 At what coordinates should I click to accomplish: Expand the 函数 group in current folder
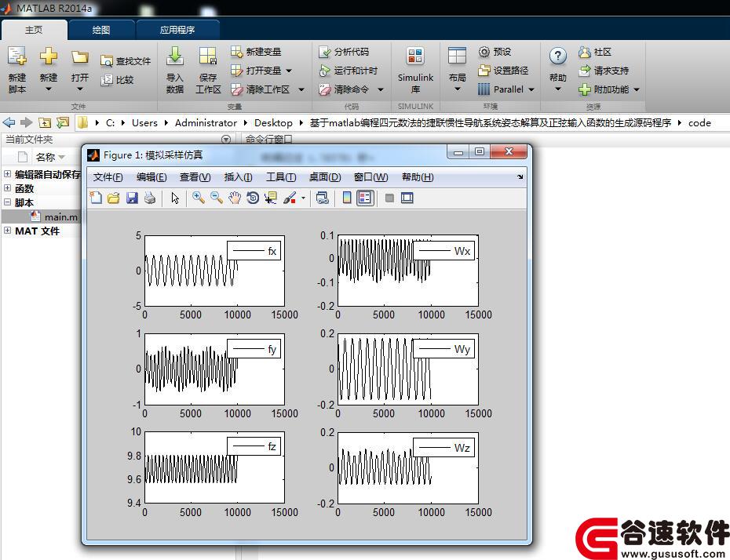click(7, 188)
